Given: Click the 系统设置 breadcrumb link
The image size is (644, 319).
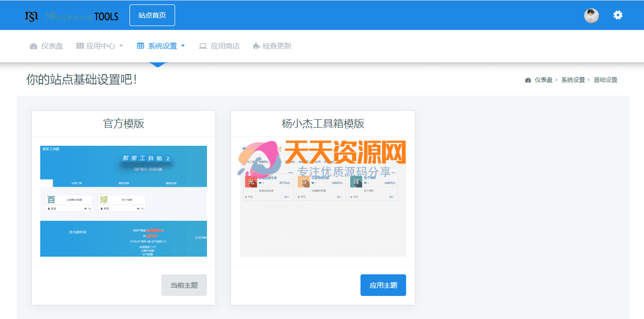Looking at the screenshot, I should click(x=573, y=80).
